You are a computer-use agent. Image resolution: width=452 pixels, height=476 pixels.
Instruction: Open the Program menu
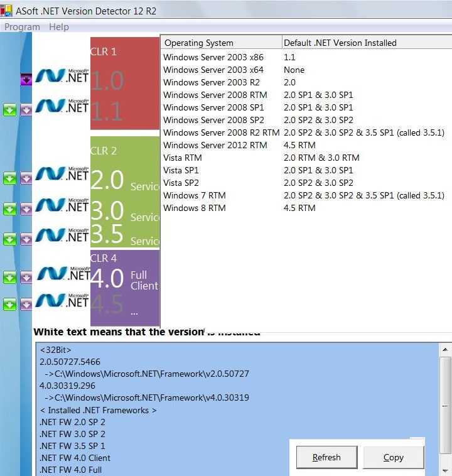[x=22, y=27]
